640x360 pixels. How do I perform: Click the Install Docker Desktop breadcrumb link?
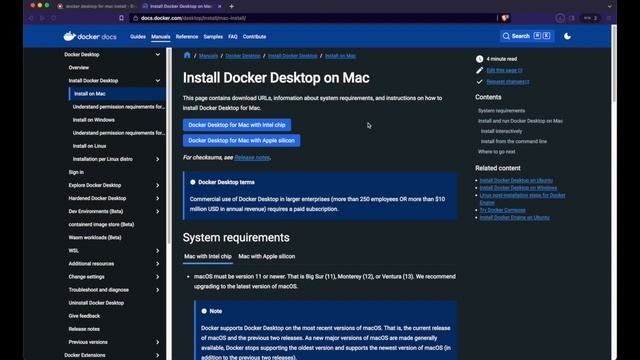point(292,56)
